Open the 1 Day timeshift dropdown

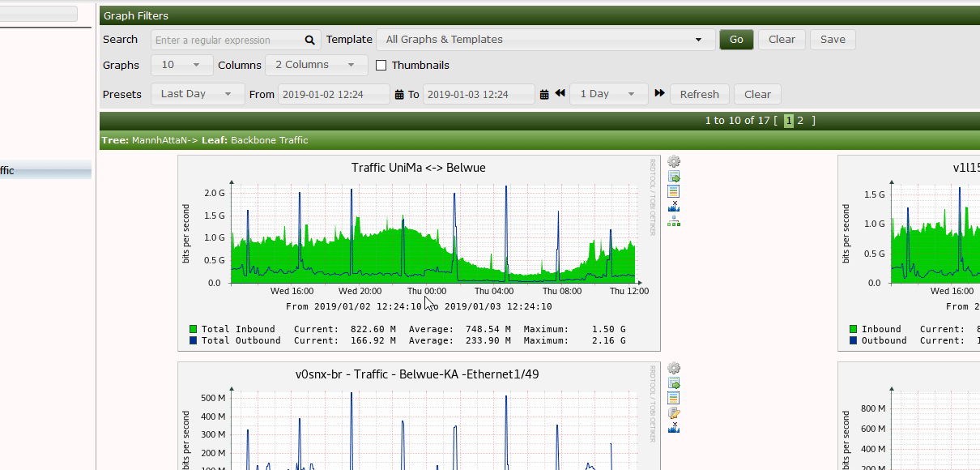pyautogui.click(x=609, y=94)
